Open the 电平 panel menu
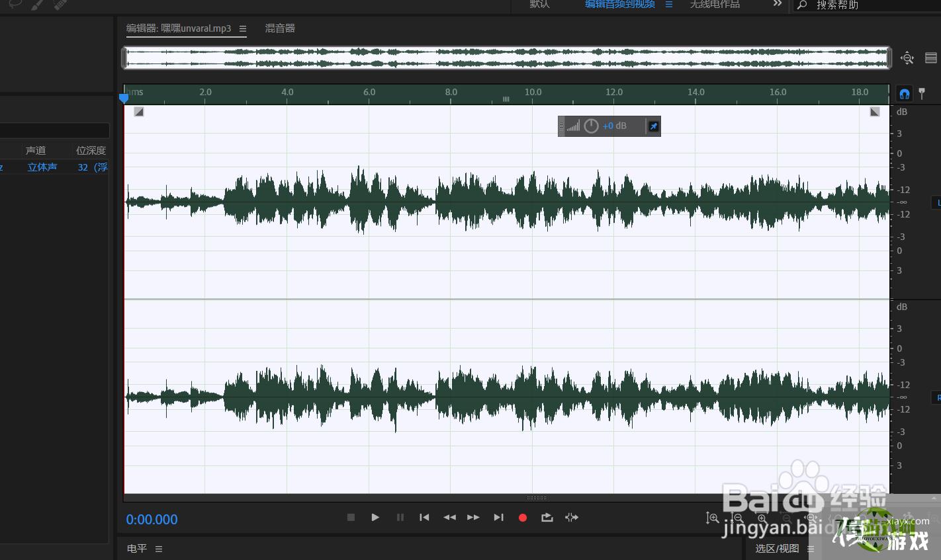Image resolution: width=941 pixels, height=560 pixels. (159, 549)
